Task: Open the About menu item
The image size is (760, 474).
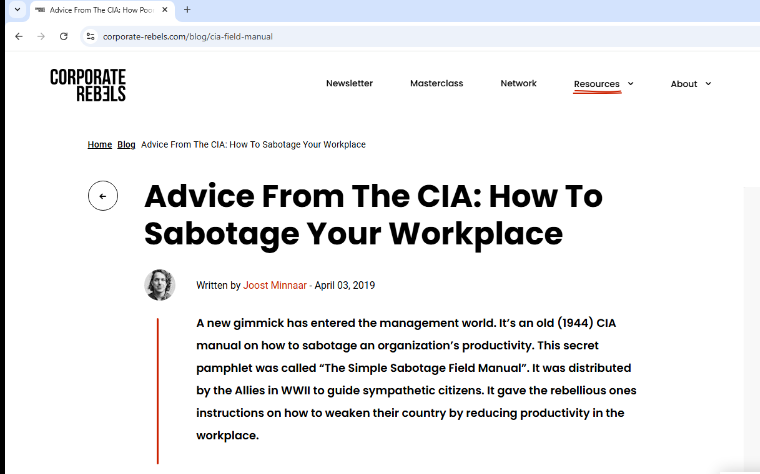Action: tap(684, 84)
